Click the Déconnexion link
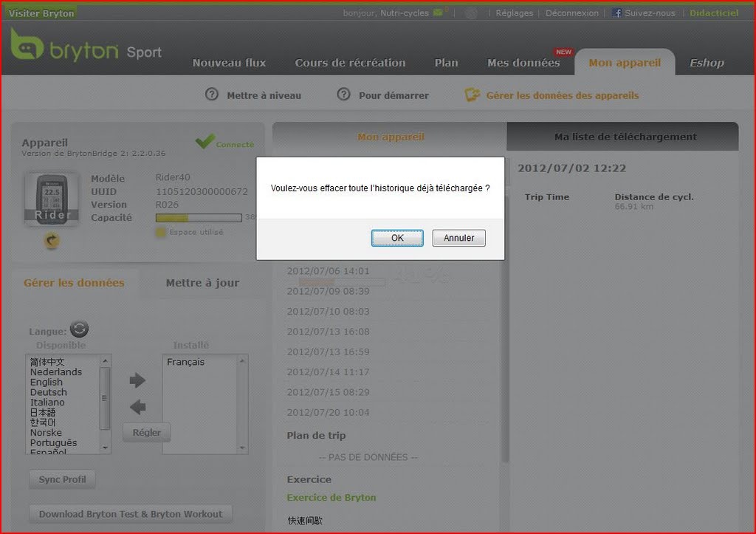The image size is (756, 534). (572, 13)
